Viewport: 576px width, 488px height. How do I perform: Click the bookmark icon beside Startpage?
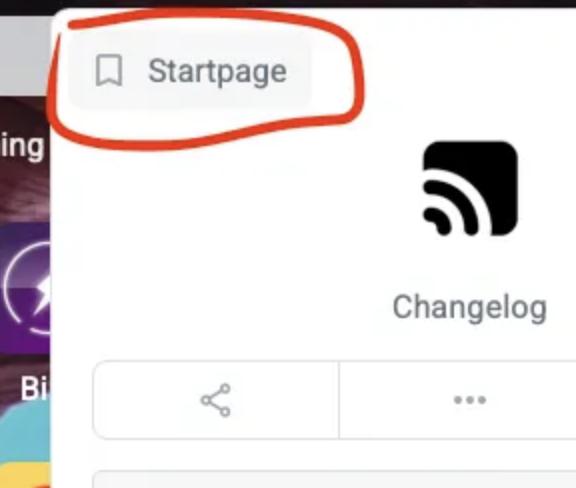coord(109,71)
